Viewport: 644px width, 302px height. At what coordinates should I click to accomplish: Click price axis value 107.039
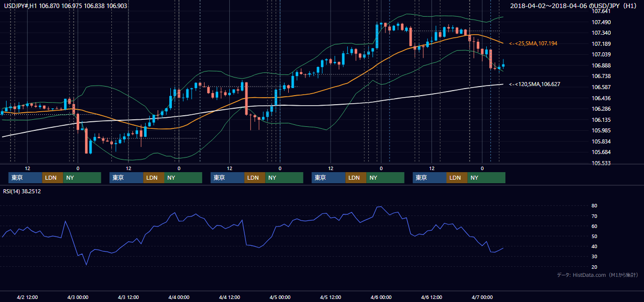tap(602, 54)
